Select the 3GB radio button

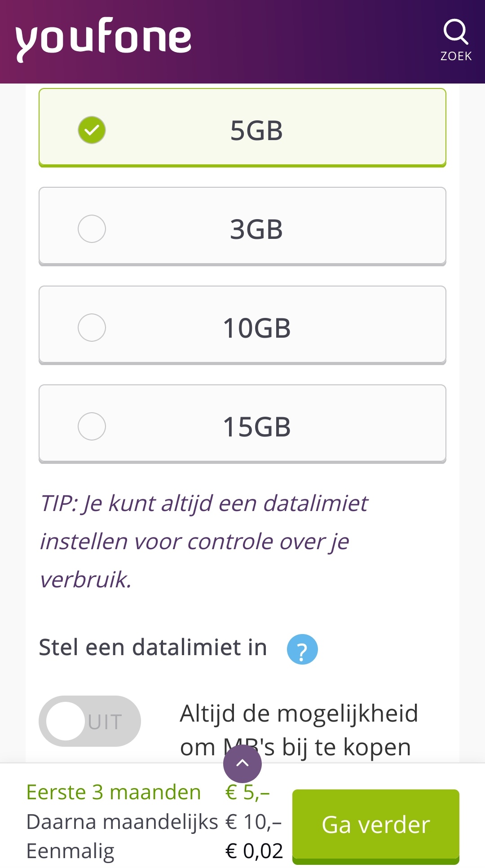(x=92, y=229)
